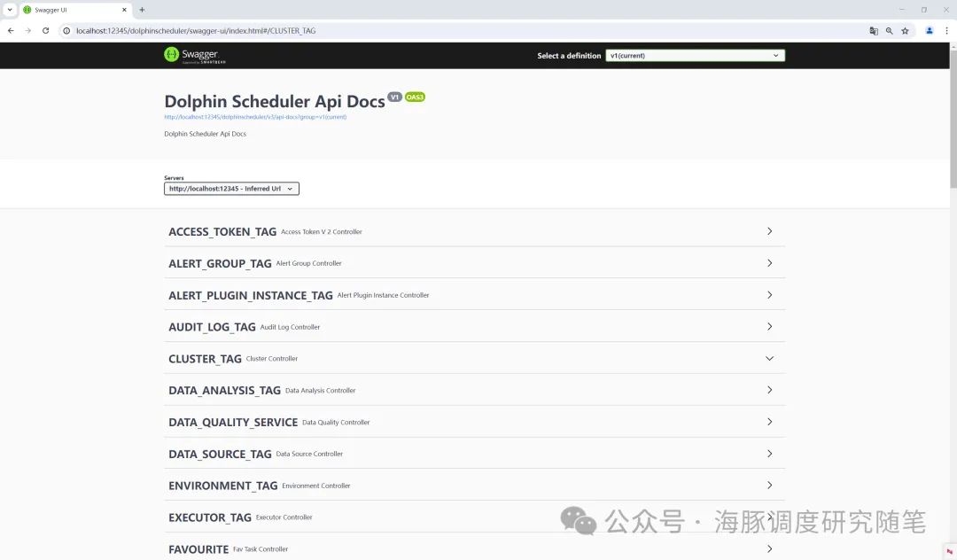Viewport: 957px width, 560px height.
Task: Click the browser forward arrow
Action: 28,30
